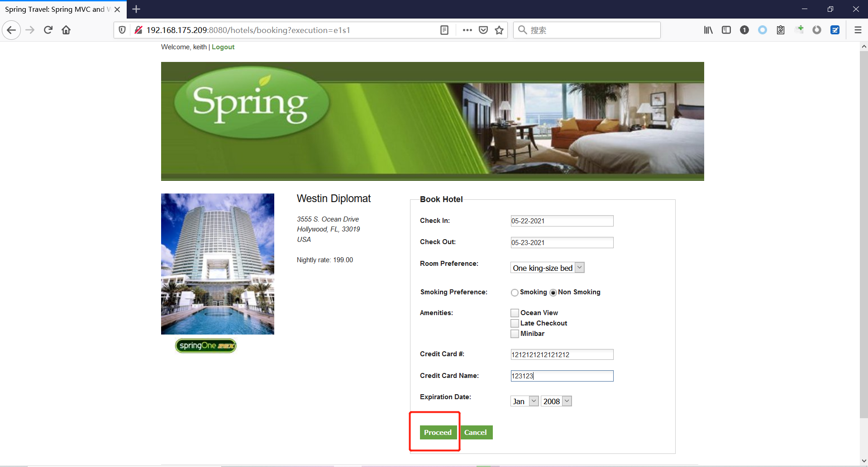Viewport: 868px width, 467px height.
Task: Open the Library bookshelf icon
Action: 708,30
